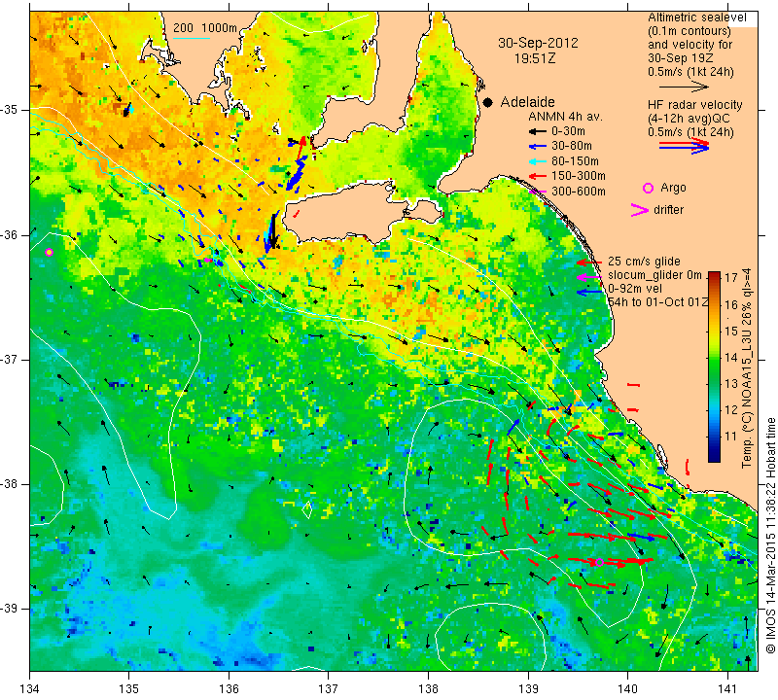Image resolution: width=778 pixels, height=700 pixels.
Task: Click the legend depth label '30-80m'
Action: pos(572,146)
